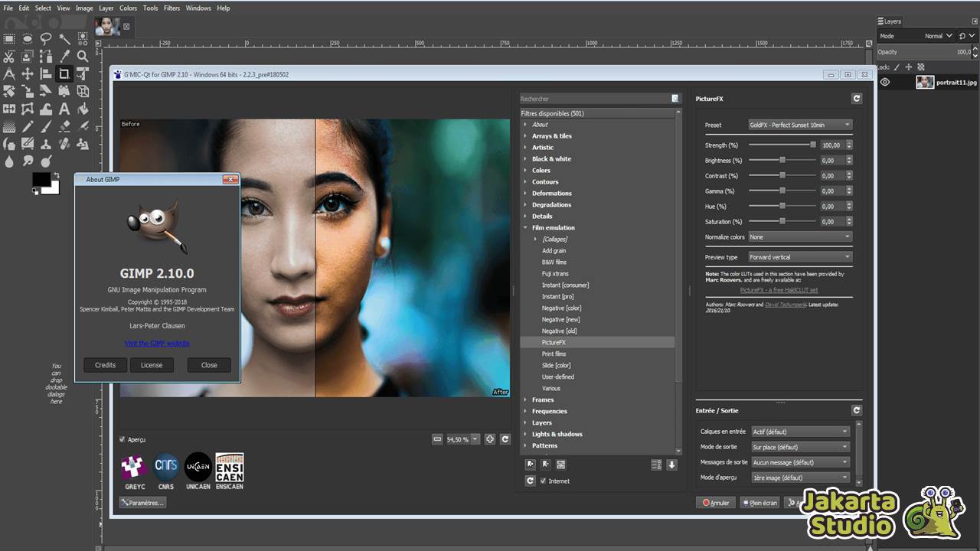Click the lock pixels brush icon

[897, 67]
